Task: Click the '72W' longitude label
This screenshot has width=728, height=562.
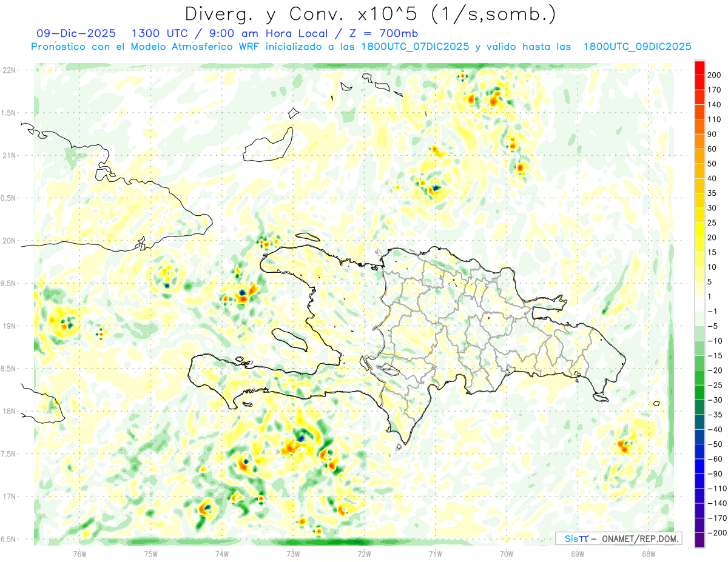Action: [x=364, y=554]
